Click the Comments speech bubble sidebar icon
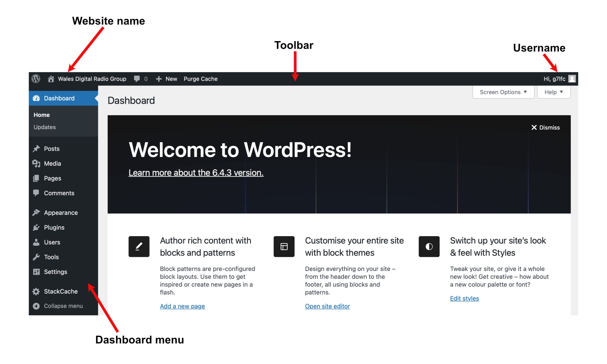This screenshot has height=364, width=607. [x=36, y=193]
